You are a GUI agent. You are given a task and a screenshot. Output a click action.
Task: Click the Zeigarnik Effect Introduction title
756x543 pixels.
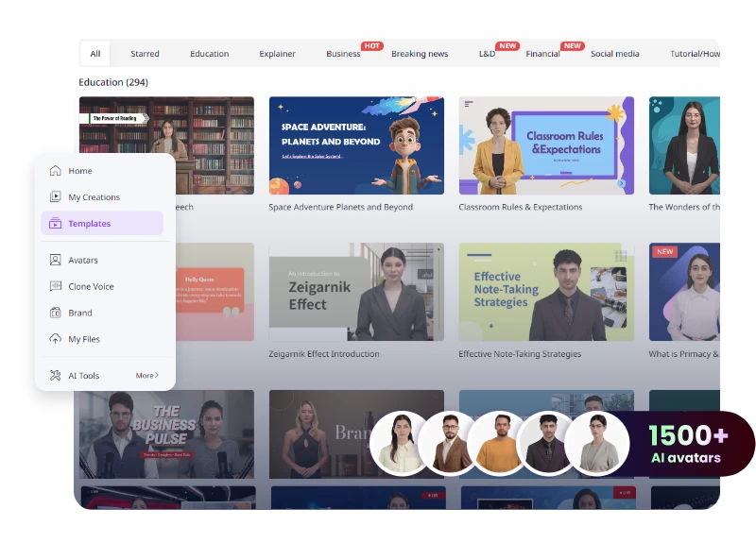coord(323,353)
